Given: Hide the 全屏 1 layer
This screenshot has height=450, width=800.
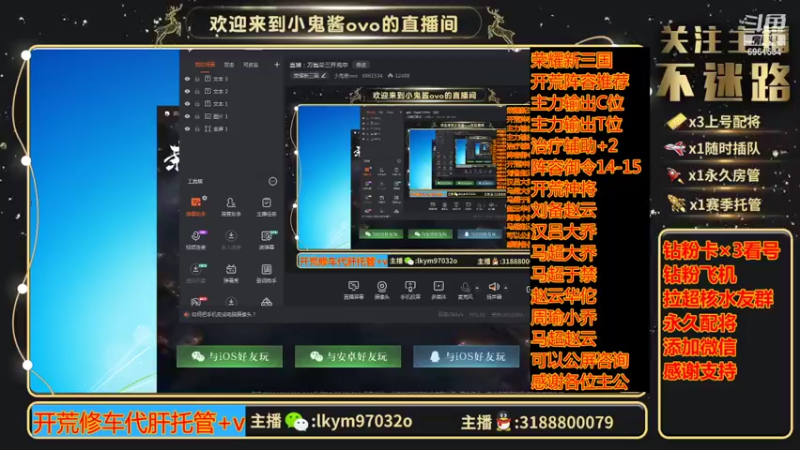Looking at the screenshot, I should pos(187,129).
